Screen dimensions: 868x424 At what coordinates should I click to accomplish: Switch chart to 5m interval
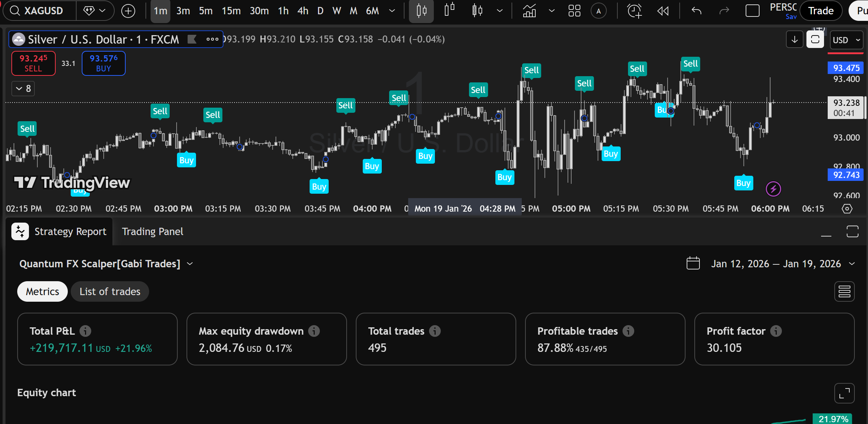(x=206, y=11)
